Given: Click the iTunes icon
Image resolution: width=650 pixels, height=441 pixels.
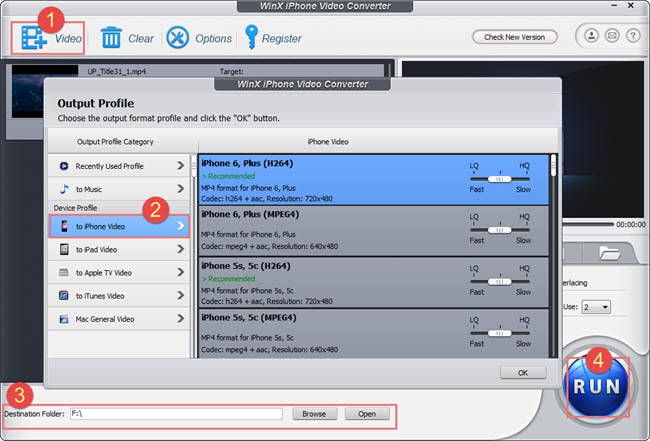Looking at the screenshot, I should 64,296.
